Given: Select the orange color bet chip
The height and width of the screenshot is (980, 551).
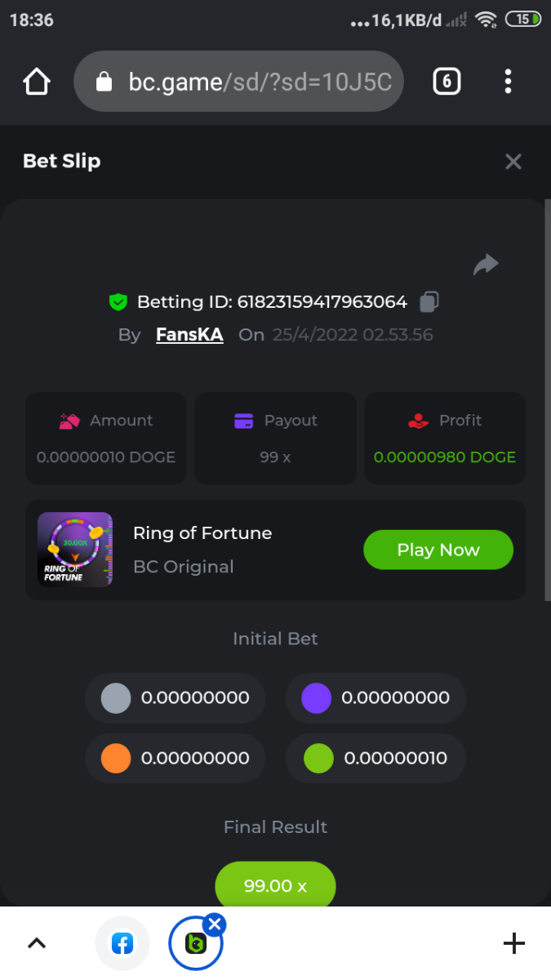Looking at the screenshot, I should coord(116,758).
